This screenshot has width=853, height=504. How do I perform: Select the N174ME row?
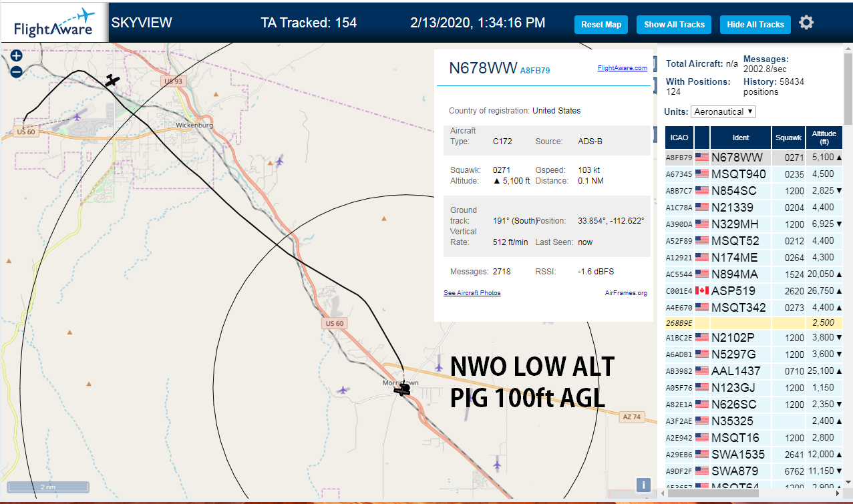(x=754, y=258)
